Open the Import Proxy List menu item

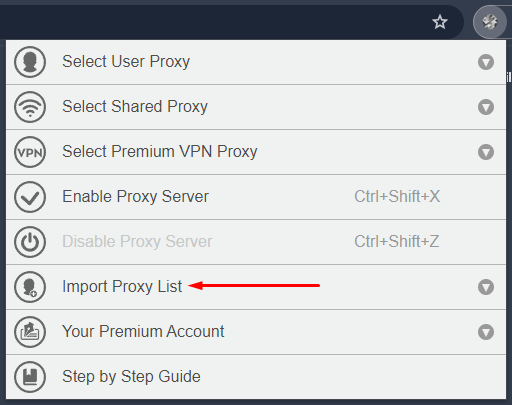tap(256, 287)
